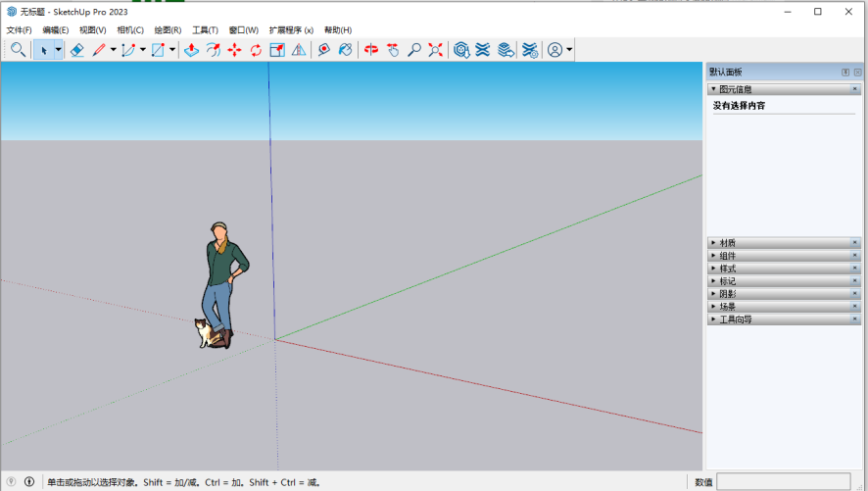The height and width of the screenshot is (491, 868).
Task: Expand the 材质 panel section
Action: pyautogui.click(x=713, y=242)
